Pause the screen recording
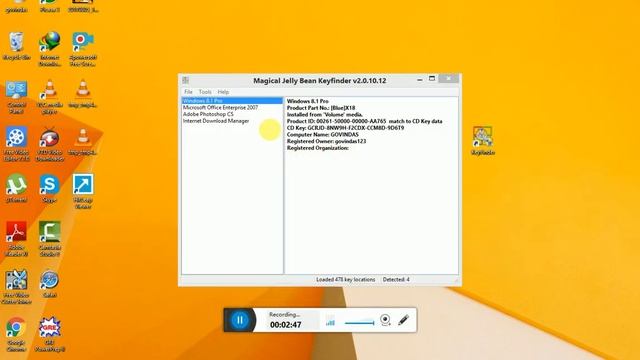This screenshot has width=640, height=360. pyautogui.click(x=240, y=320)
